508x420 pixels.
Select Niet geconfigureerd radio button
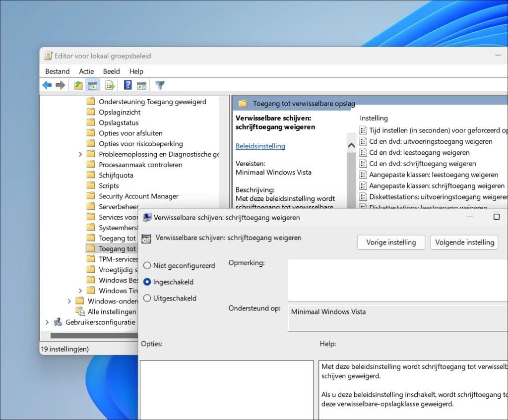[x=147, y=265]
